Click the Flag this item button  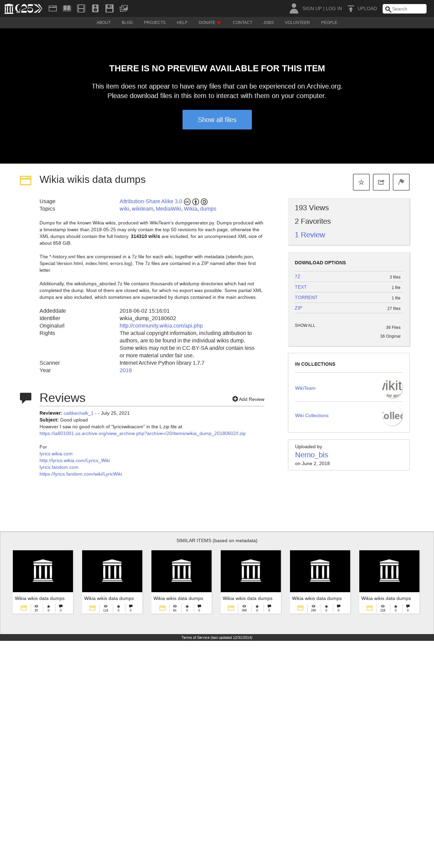[401, 182]
